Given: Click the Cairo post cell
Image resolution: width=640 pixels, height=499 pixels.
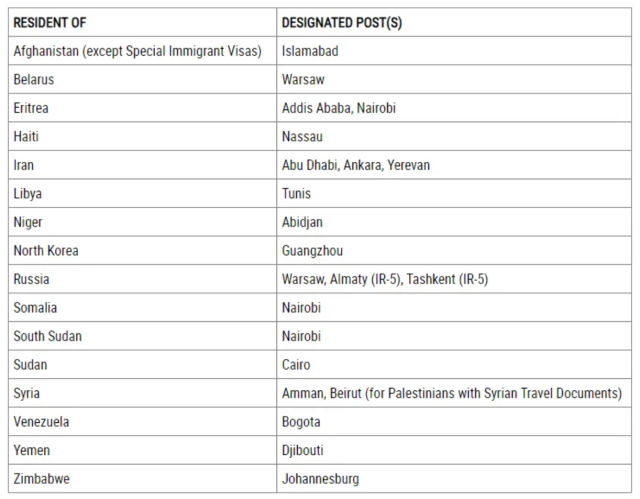Looking at the screenshot, I should pos(454,365).
